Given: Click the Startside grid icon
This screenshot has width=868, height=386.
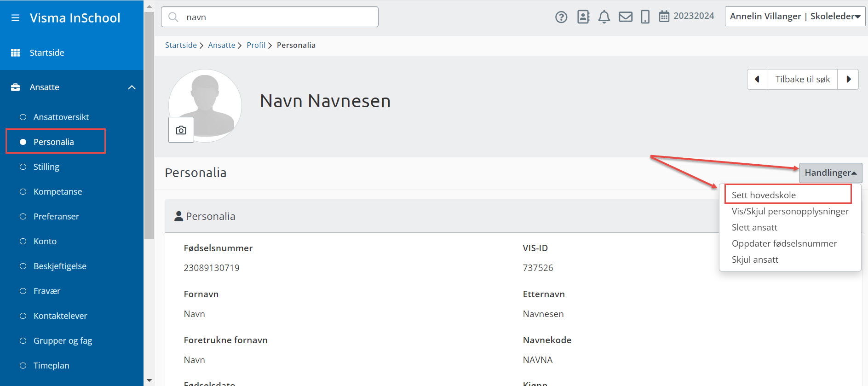Looking at the screenshot, I should [15, 52].
